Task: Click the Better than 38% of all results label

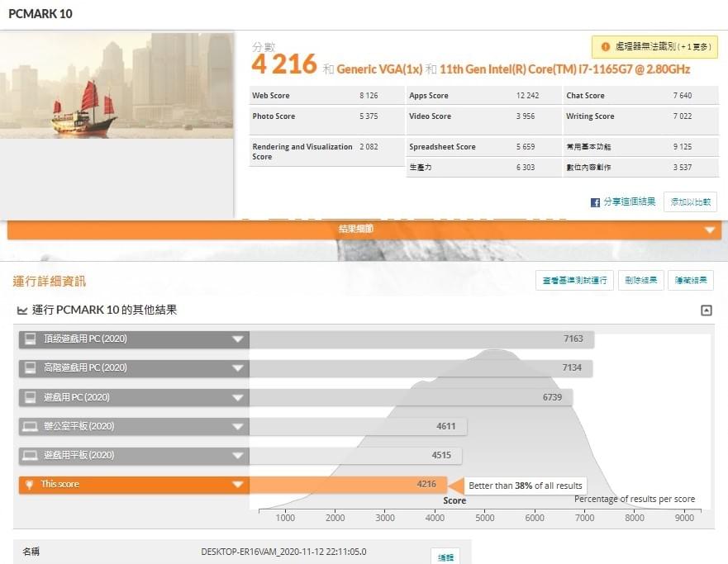Action: click(x=525, y=486)
